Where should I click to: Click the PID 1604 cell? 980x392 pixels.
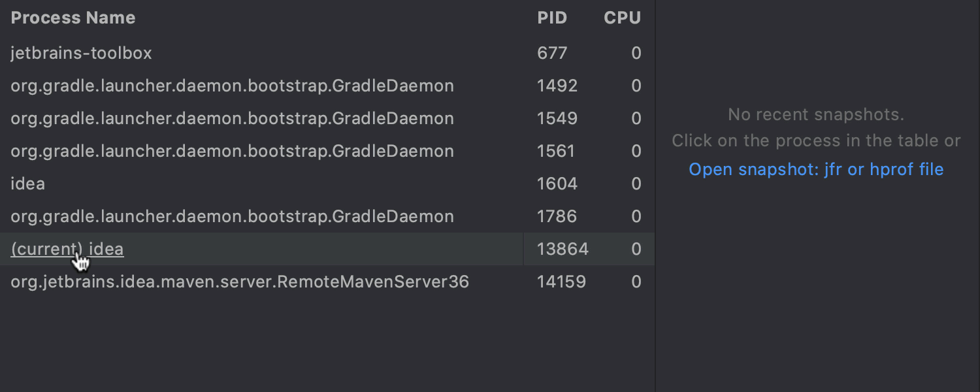(557, 184)
